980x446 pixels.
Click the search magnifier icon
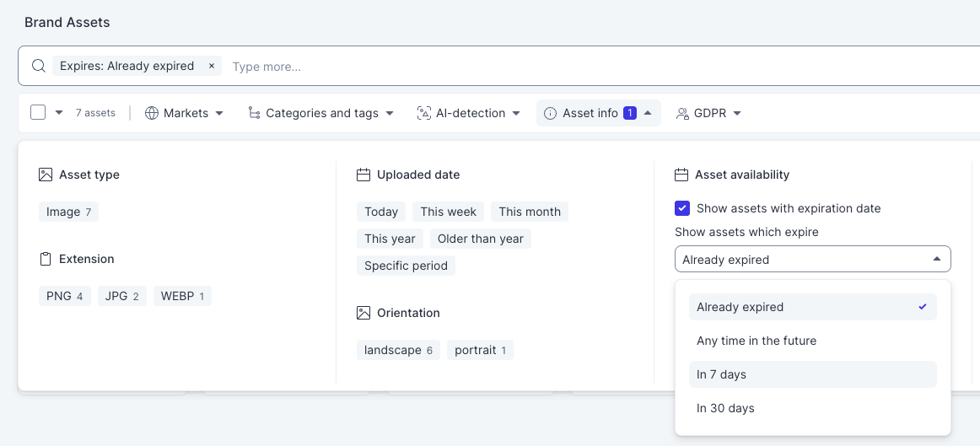(39, 66)
